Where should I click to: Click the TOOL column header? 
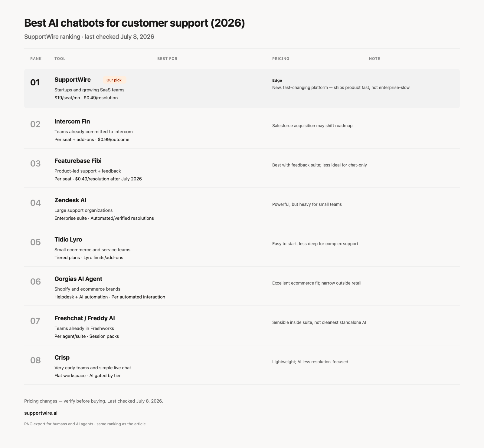tap(60, 59)
